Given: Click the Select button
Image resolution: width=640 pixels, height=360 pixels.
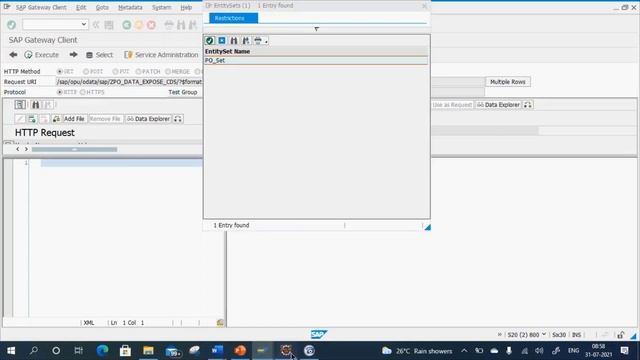Looking at the screenshot, I should 99,55.
